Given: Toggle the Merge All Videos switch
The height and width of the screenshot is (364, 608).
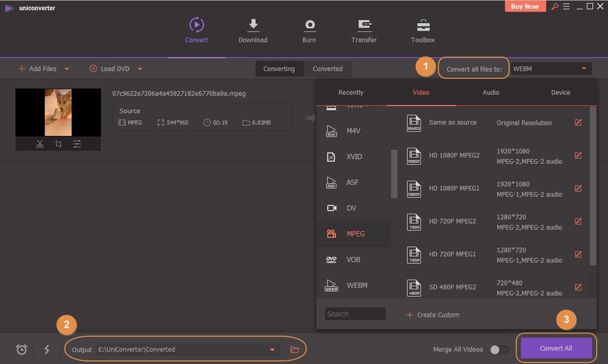Looking at the screenshot, I should (x=499, y=350).
